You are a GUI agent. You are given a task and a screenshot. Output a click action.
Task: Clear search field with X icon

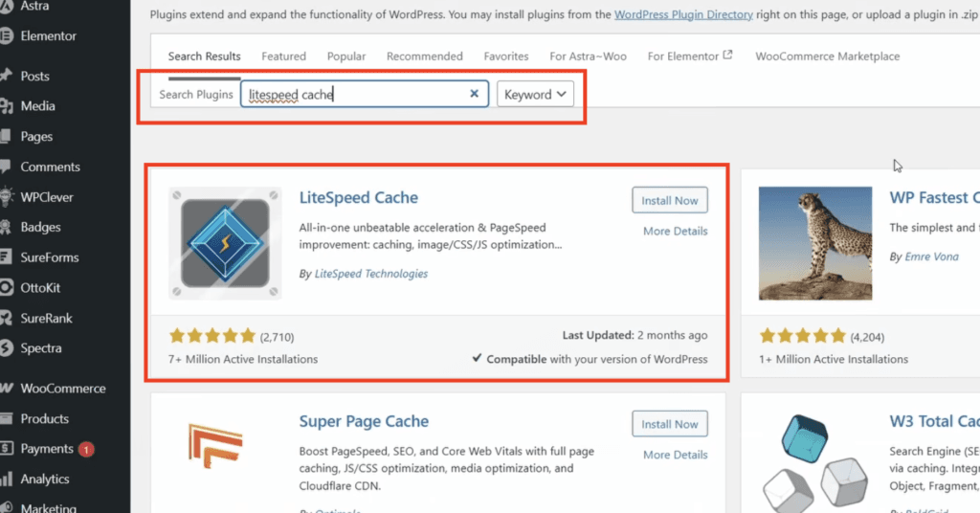(475, 94)
